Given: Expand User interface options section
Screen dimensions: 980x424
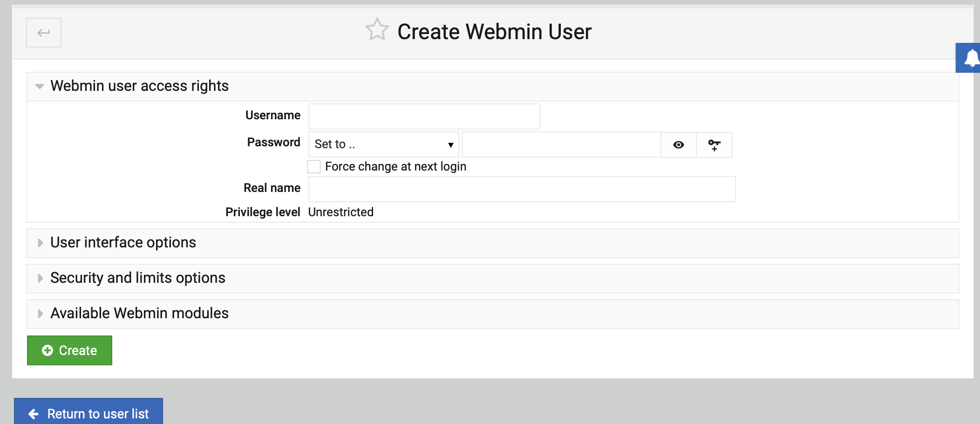Looking at the screenshot, I should [x=493, y=243].
